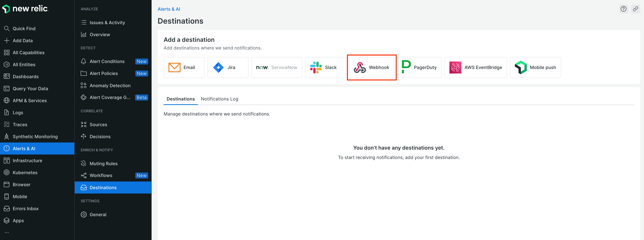644x240 pixels.
Task: Click the Add Data plus icon
Action: click(7, 40)
